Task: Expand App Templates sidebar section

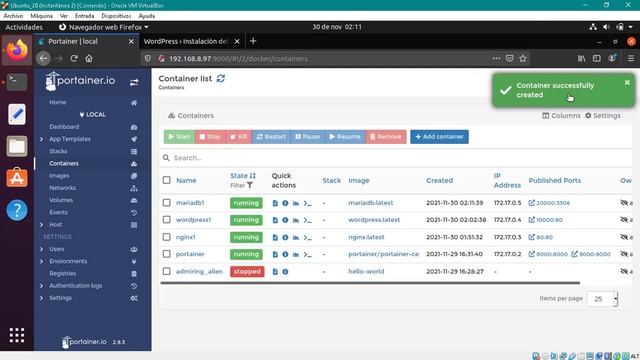Action: point(42,139)
